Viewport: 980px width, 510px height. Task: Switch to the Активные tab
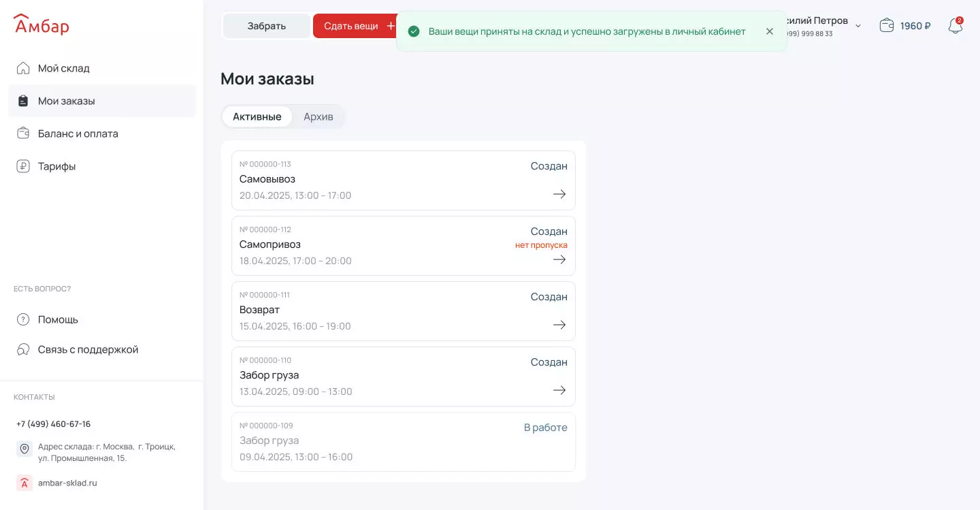click(257, 116)
